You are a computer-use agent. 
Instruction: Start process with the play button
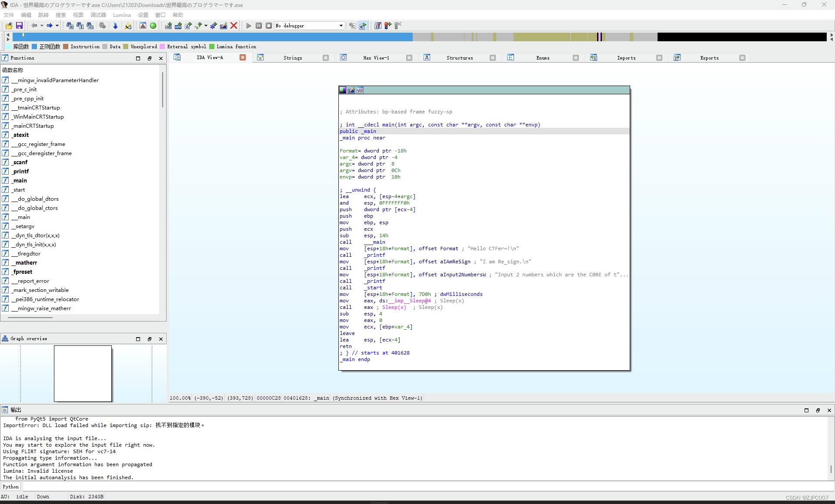[x=249, y=26]
